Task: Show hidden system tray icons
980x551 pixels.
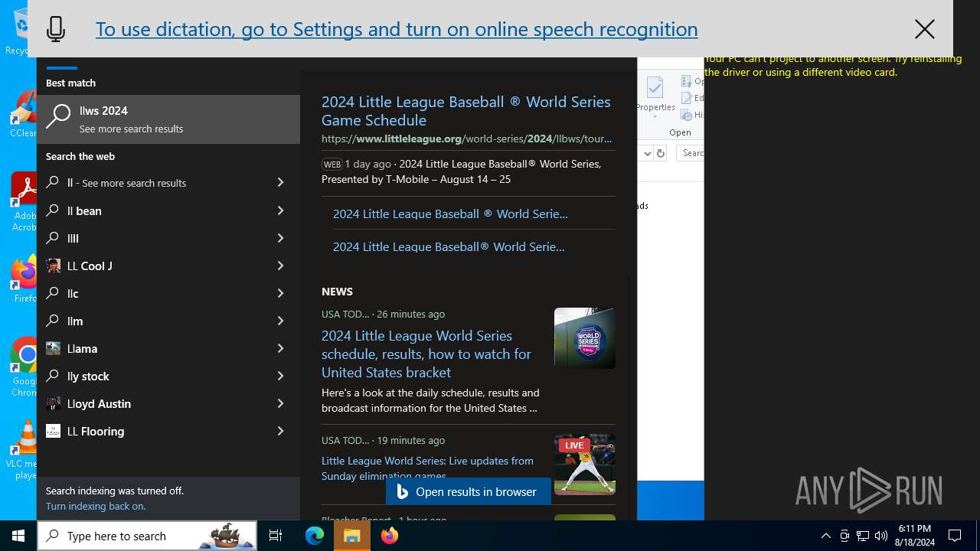Action: pos(825,536)
